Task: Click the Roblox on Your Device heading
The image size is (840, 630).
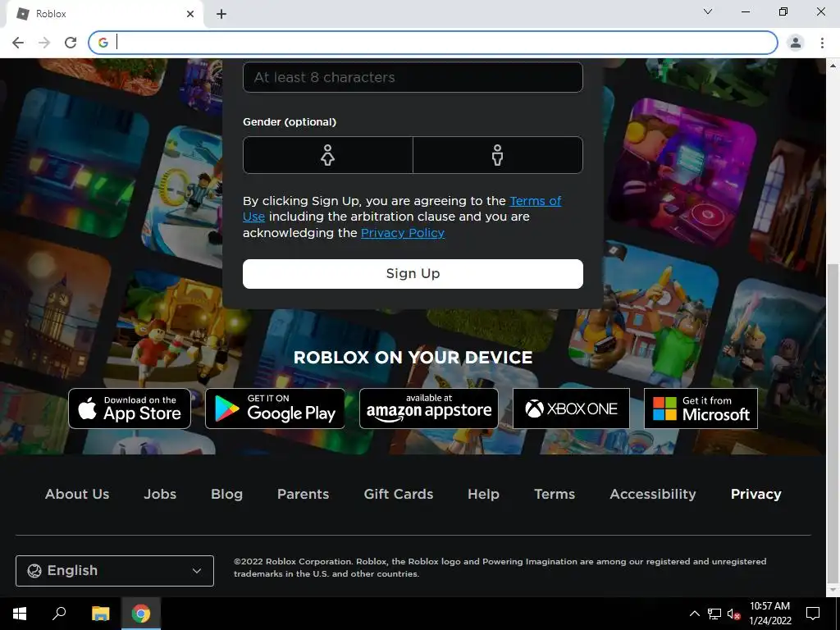Action: pos(413,358)
